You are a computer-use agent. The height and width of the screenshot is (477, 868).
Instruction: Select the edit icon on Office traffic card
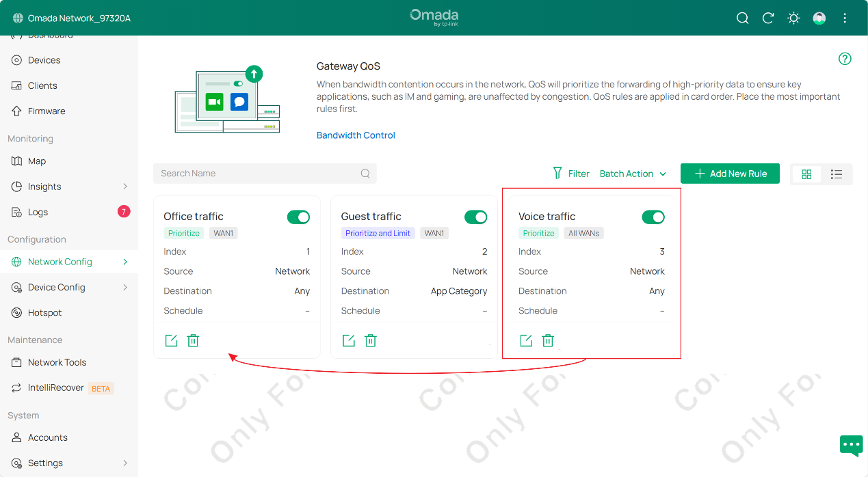pyautogui.click(x=171, y=340)
